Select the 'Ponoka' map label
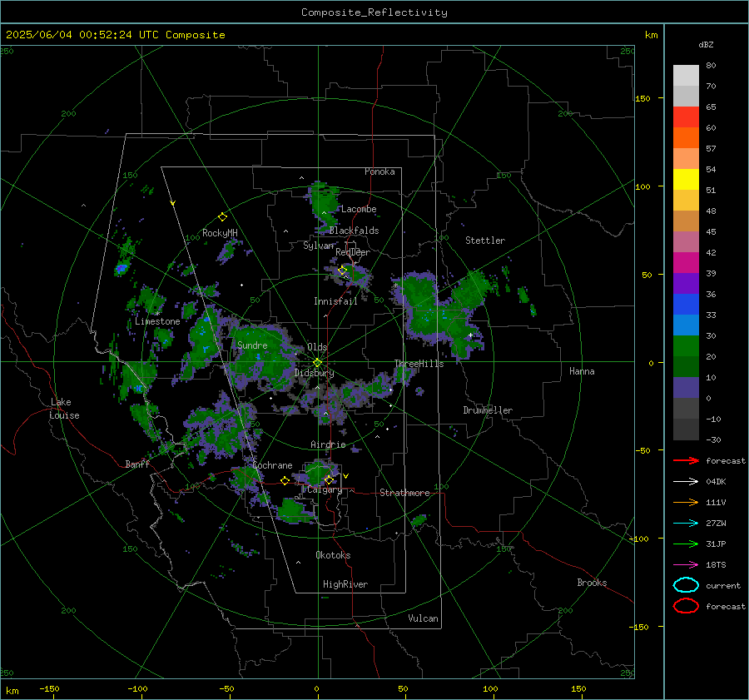The width and height of the screenshot is (749, 700). 379,171
